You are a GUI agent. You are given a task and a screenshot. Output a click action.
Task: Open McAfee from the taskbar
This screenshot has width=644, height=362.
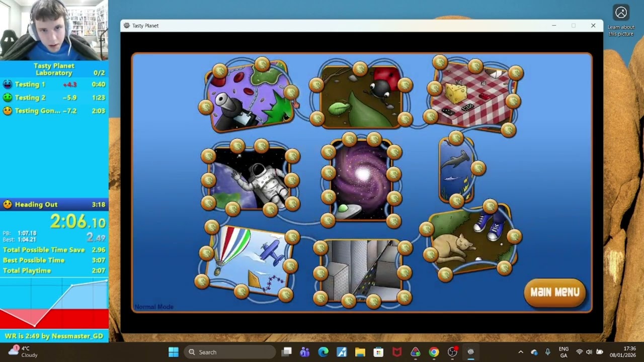point(397,352)
